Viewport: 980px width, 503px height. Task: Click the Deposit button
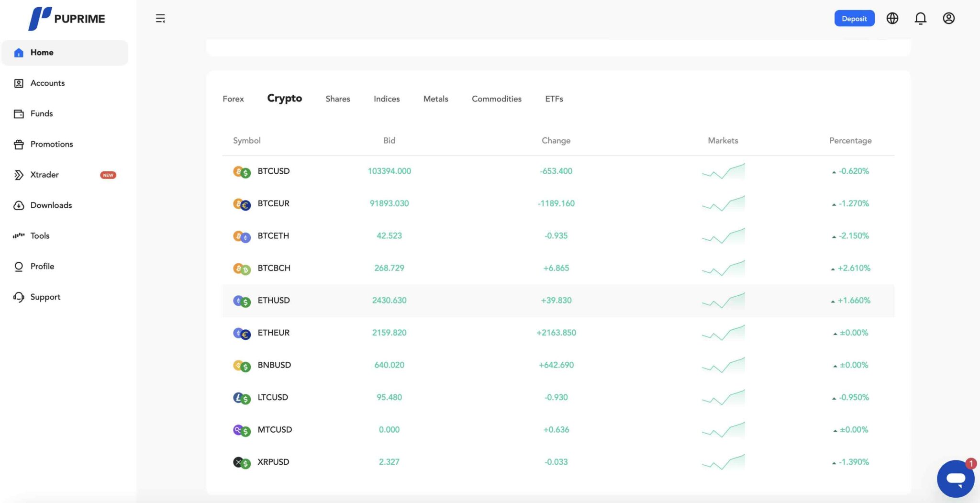tap(854, 18)
